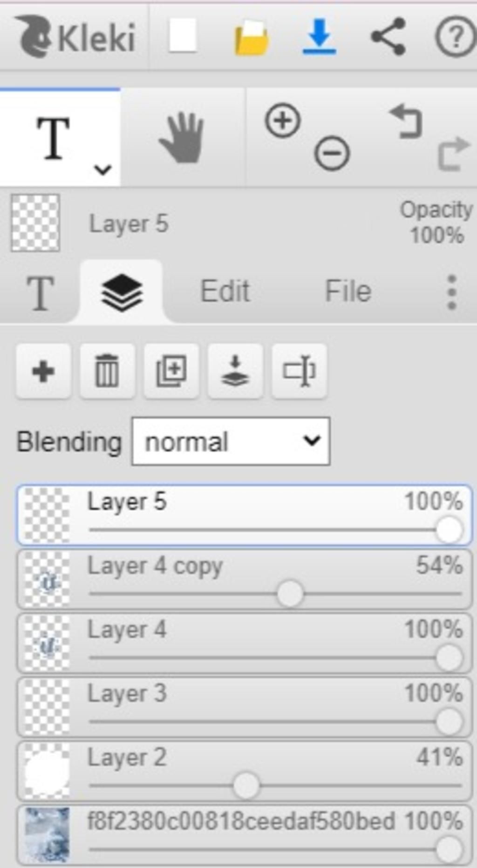The image size is (477, 868).
Task: Add a new layer with plus button
Action: [43, 371]
